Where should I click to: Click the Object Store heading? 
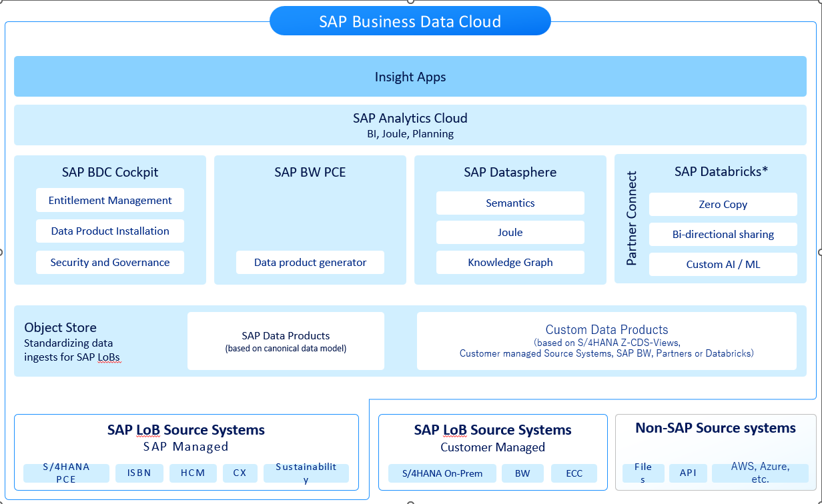(x=61, y=327)
